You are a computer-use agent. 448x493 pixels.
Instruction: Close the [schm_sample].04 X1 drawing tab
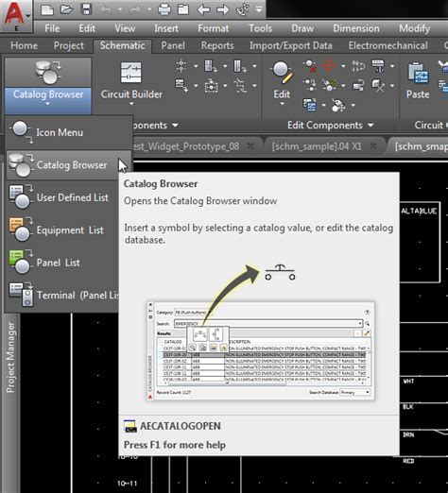pyautogui.click(x=373, y=146)
